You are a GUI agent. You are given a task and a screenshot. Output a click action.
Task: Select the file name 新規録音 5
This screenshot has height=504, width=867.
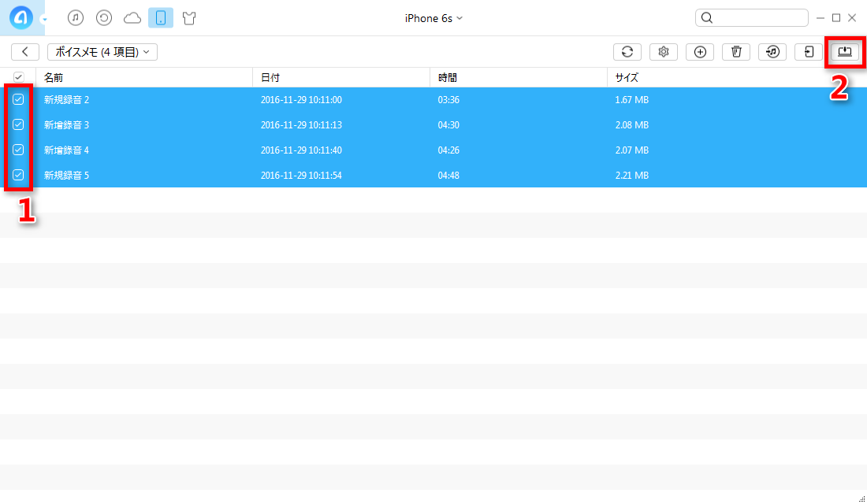pyautogui.click(x=66, y=175)
